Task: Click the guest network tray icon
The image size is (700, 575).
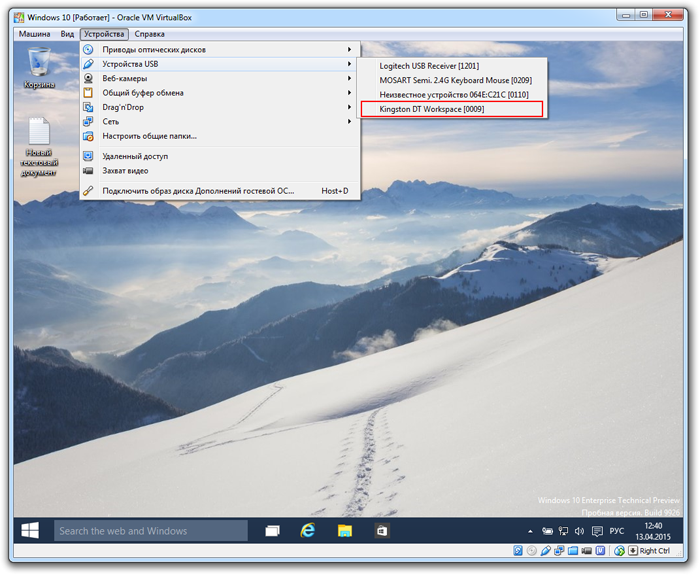Action: pos(563,531)
